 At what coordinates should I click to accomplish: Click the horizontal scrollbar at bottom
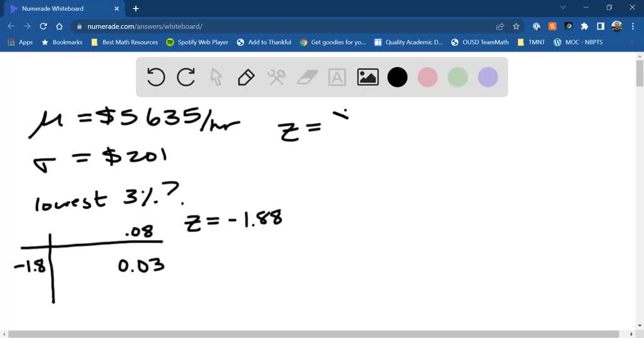click(313, 334)
